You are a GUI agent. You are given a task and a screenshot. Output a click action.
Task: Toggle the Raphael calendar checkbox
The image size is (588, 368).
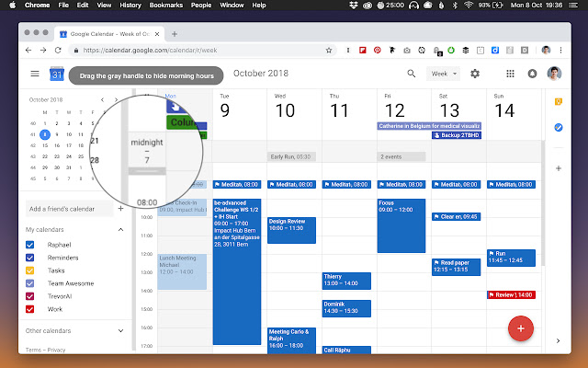coord(30,245)
